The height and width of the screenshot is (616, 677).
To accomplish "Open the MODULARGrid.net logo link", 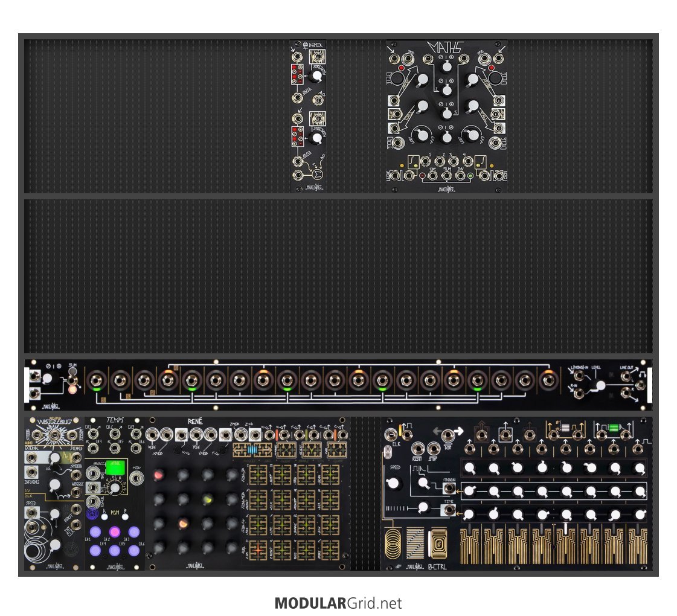I will [x=338, y=603].
